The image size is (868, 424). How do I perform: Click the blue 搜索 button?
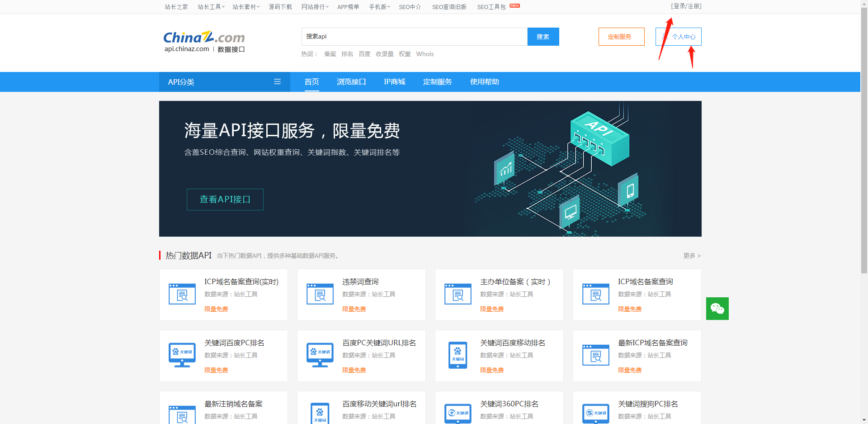[x=543, y=37]
